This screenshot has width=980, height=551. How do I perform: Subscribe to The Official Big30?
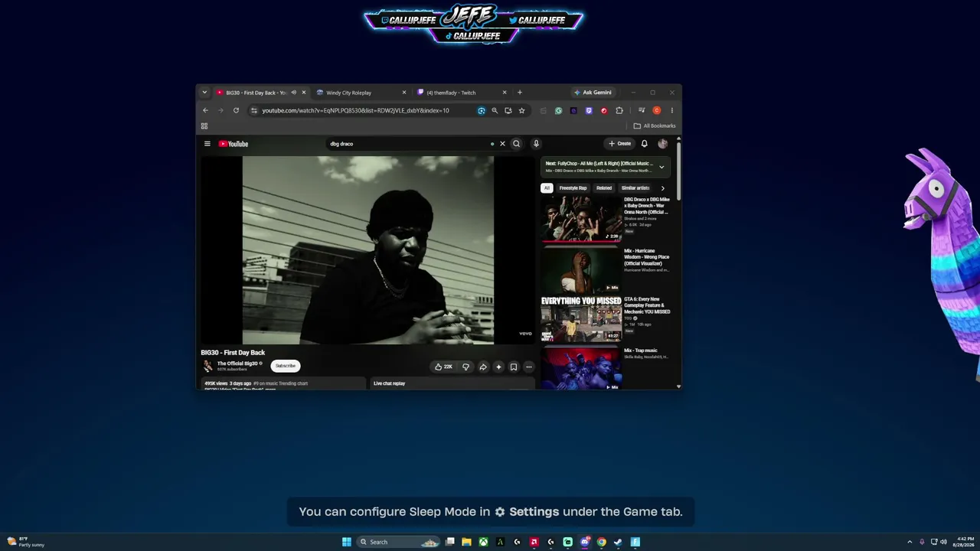286,366
